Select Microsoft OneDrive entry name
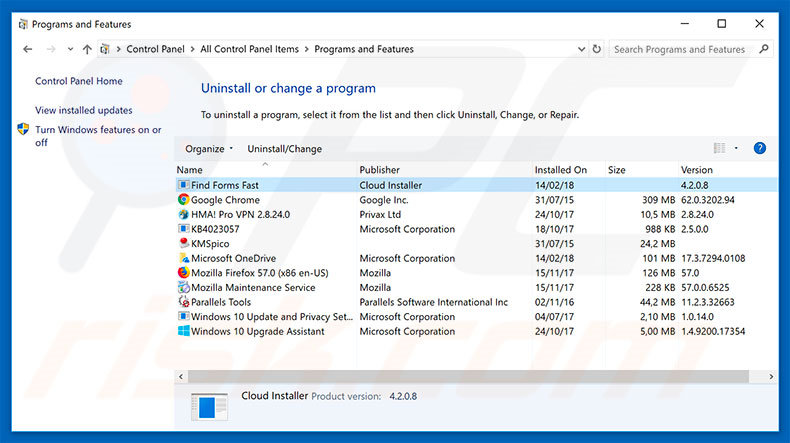Screen dimensions: 790x443 (x=233, y=259)
